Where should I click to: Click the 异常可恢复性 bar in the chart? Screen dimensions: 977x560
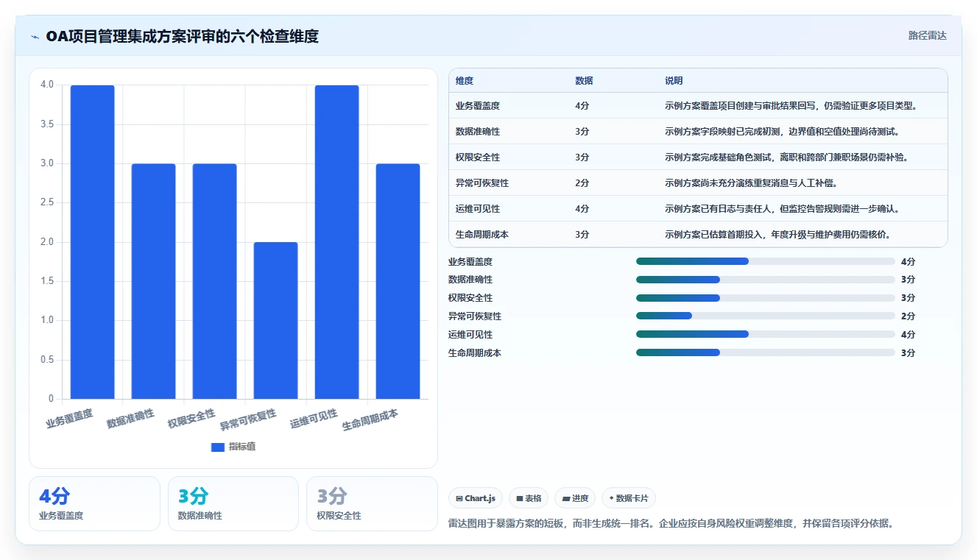coord(276,321)
